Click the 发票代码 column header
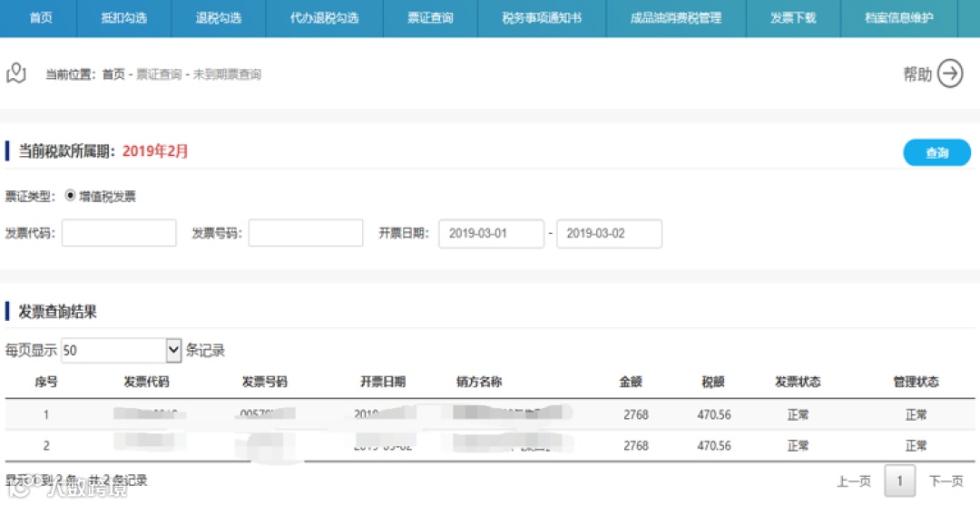Image resolution: width=980 pixels, height=505 pixels. tap(146, 382)
